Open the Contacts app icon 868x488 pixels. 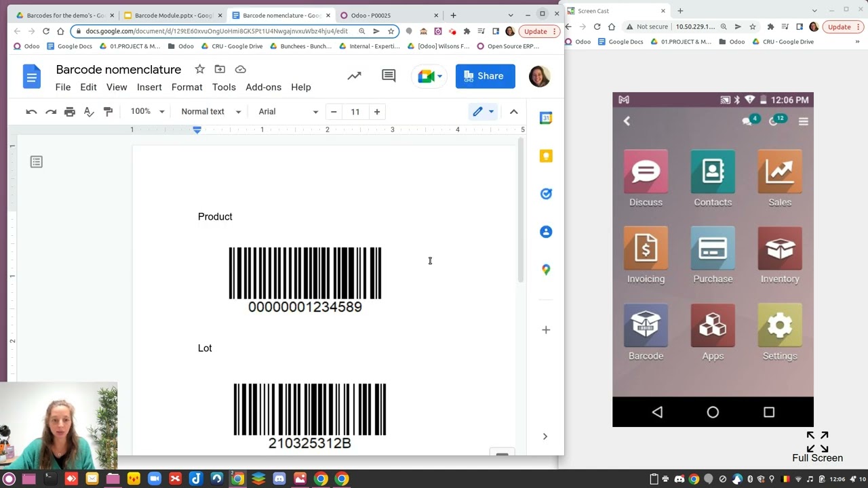point(713,172)
